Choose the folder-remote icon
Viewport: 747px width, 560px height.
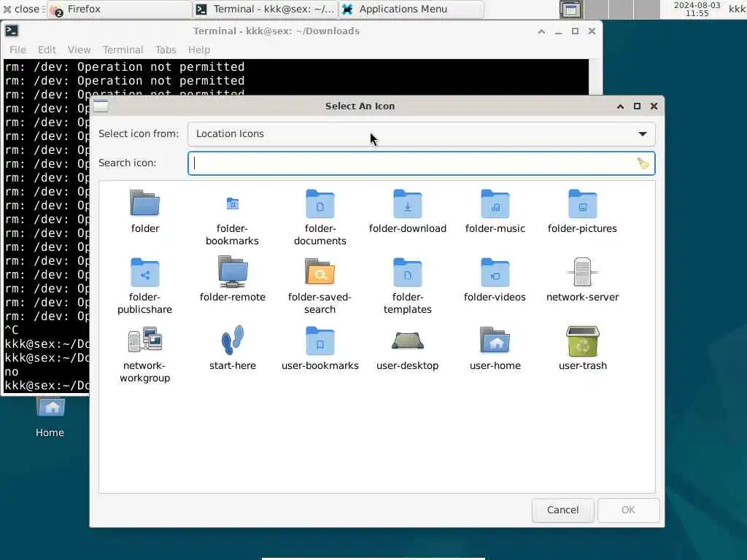coord(232,271)
